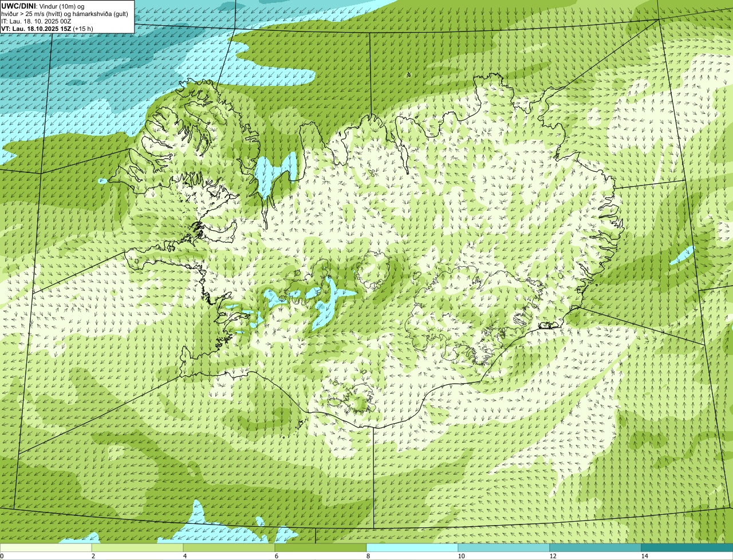This screenshot has width=733, height=560.
Task: Click the "10" scale label
Action: (461, 556)
